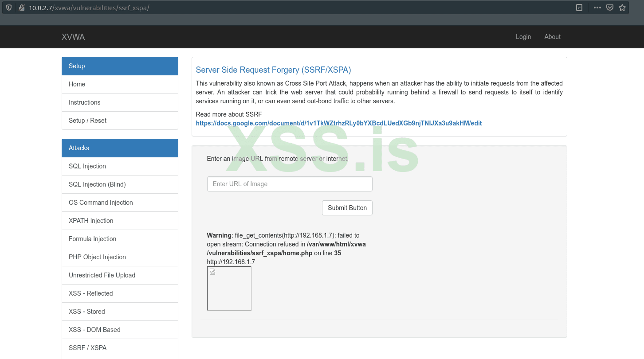This screenshot has height=359, width=644.
Task: Click the Enter URL of Image field
Action: (290, 184)
